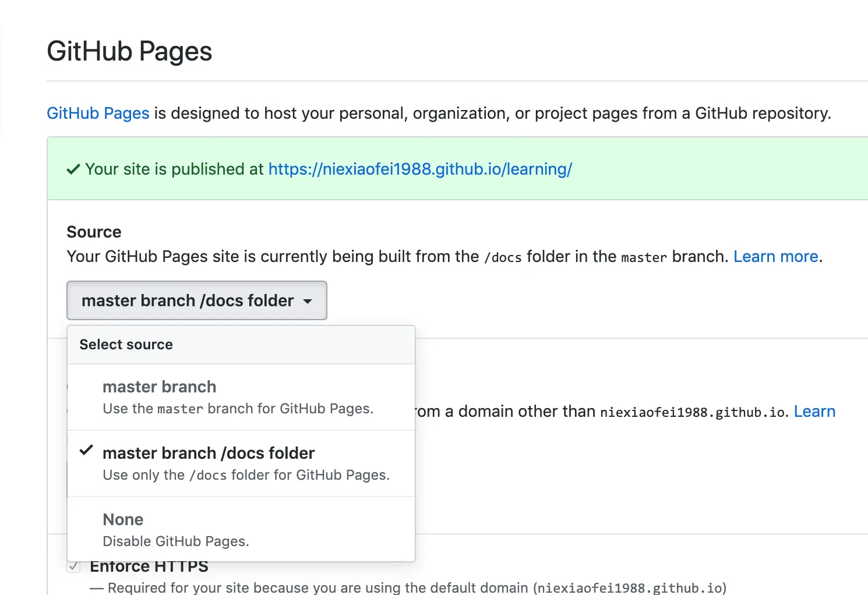Click Use the master branch for GitHub Pages text
The width and height of the screenshot is (868, 595).
point(238,409)
